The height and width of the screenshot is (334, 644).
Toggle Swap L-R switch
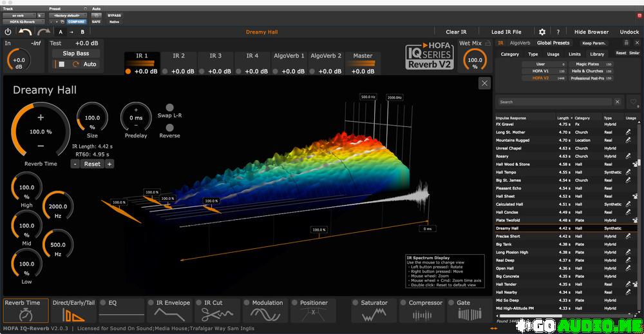pos(169,108)
